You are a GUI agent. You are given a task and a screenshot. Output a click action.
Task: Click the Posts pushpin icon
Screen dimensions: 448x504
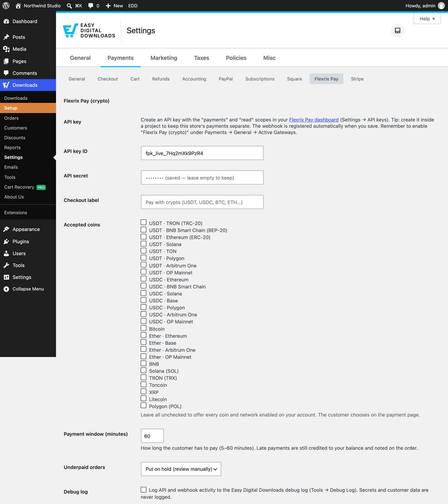coord(6,37)
